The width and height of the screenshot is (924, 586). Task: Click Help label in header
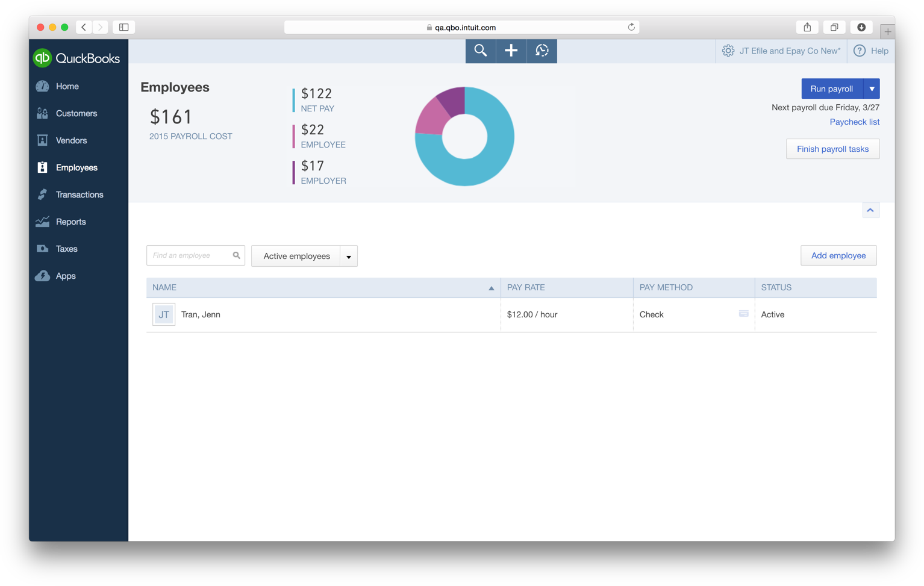tap(879, 51)
